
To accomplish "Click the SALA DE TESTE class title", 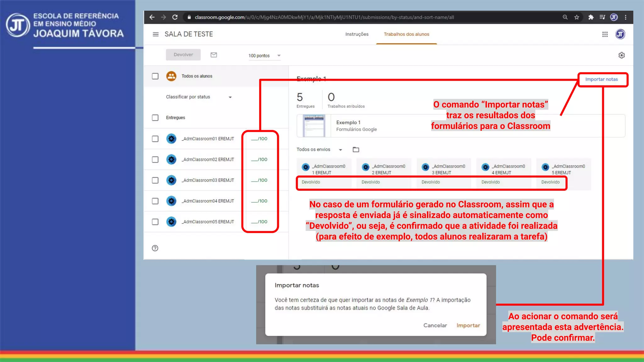I will 189,34.
